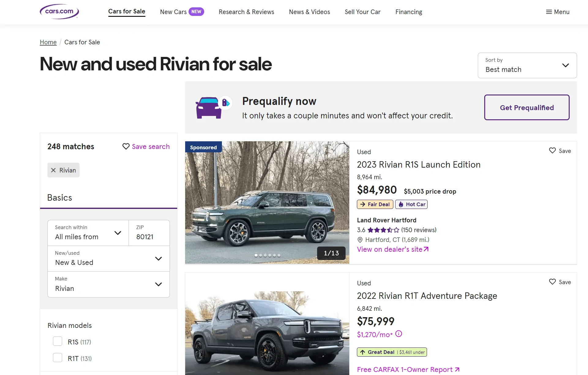Click the Sponsored label on R1S listing
Screen dimensions: 588x375
[203, 147]
